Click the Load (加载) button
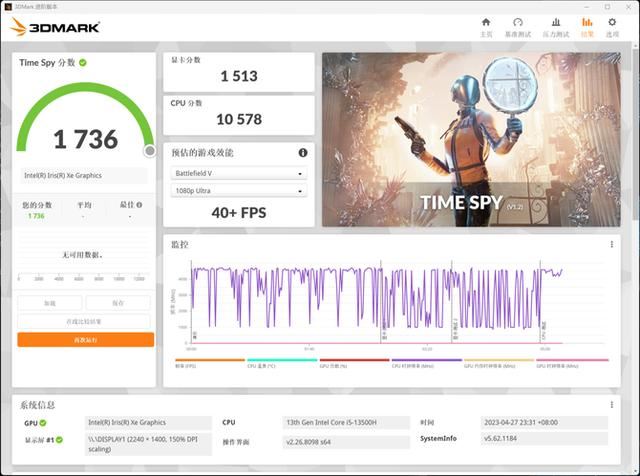Screen dimensions: 640x476 point(49,303)
